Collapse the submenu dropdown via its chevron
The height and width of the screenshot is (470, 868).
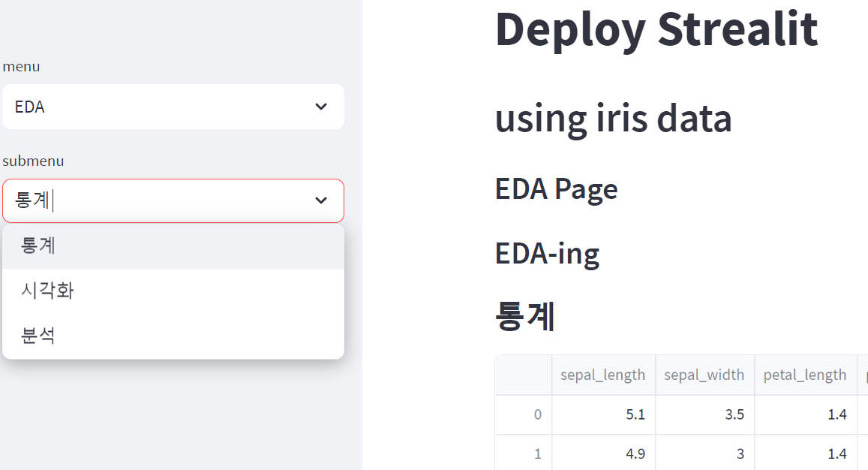[x=321, y=200]
